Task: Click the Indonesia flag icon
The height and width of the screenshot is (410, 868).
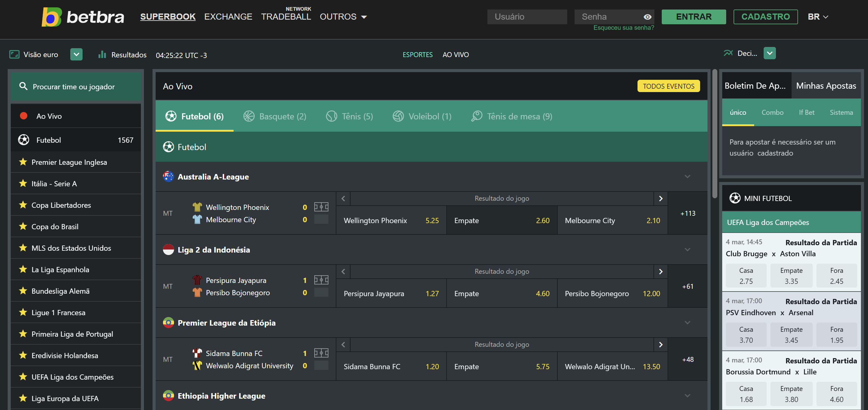Action: [168, 249]
